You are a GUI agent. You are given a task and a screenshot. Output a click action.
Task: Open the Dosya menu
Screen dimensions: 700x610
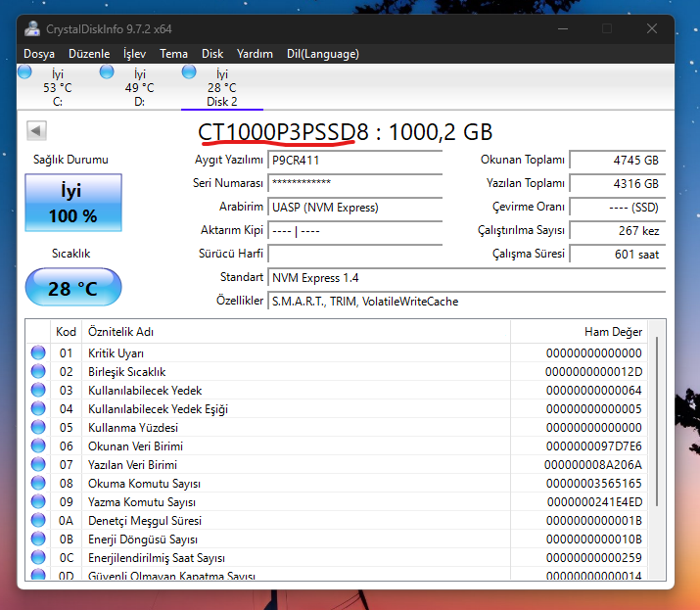tap(39, 54)
